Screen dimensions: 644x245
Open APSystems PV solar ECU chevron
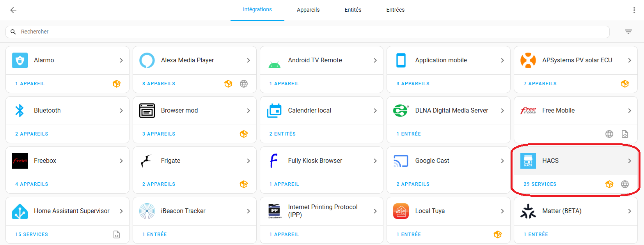[630, 60]
